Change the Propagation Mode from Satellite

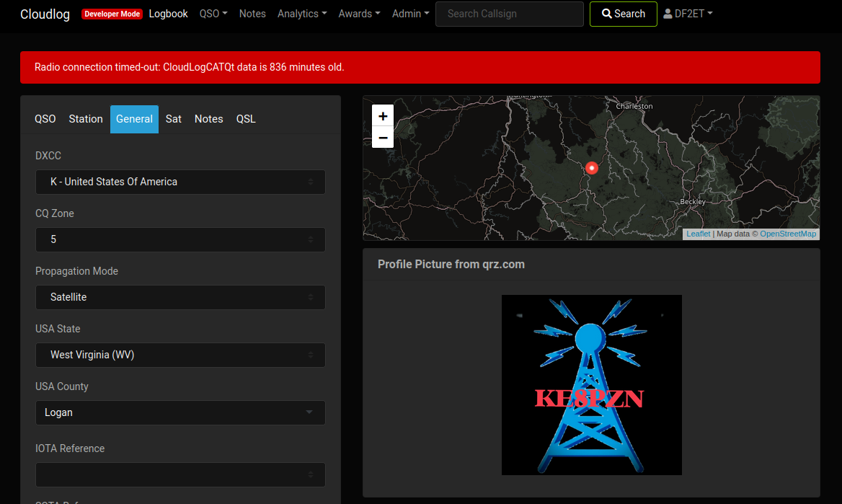click(x=180, y=297)
